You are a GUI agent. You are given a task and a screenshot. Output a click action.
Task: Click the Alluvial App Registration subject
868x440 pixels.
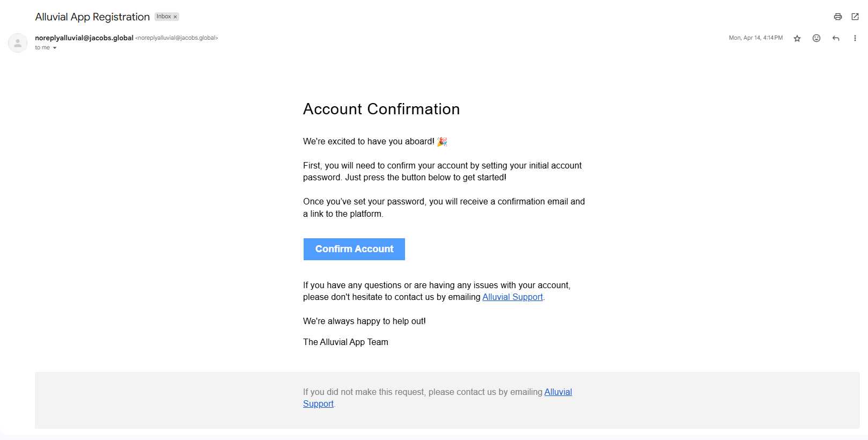click(x=92, y=17)
